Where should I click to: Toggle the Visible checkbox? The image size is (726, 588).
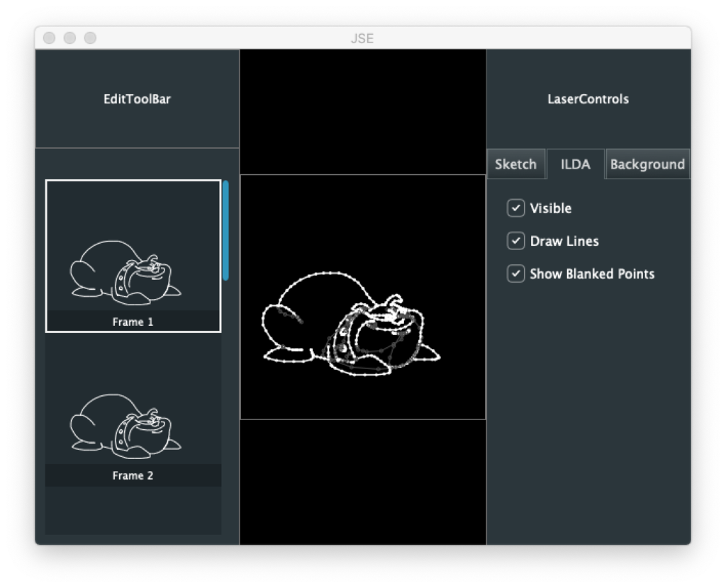click(x=515, y=208)
